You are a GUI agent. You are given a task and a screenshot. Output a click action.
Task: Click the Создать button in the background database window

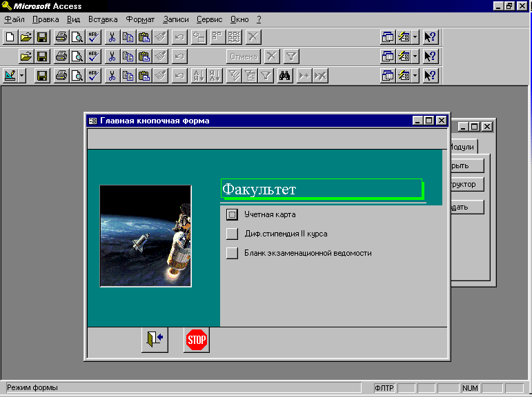[467, 207]
